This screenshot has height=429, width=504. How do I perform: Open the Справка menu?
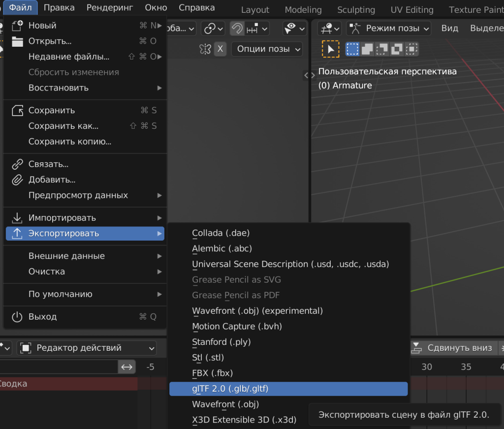197,7
